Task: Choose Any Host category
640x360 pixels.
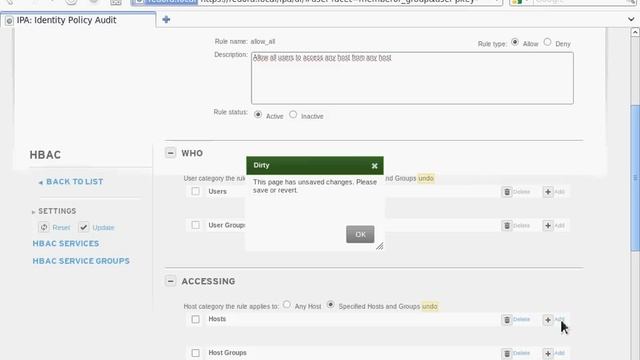Action: [x=287, y=304]
